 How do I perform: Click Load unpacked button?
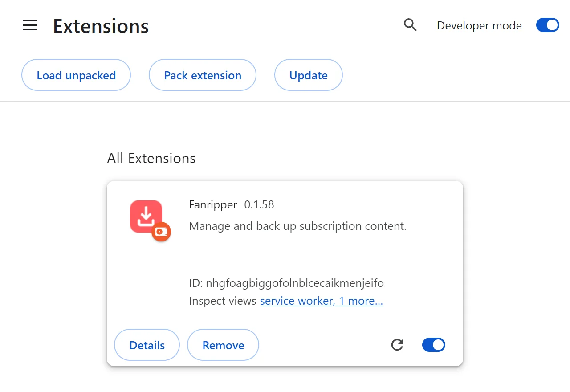tap(76, 75)
